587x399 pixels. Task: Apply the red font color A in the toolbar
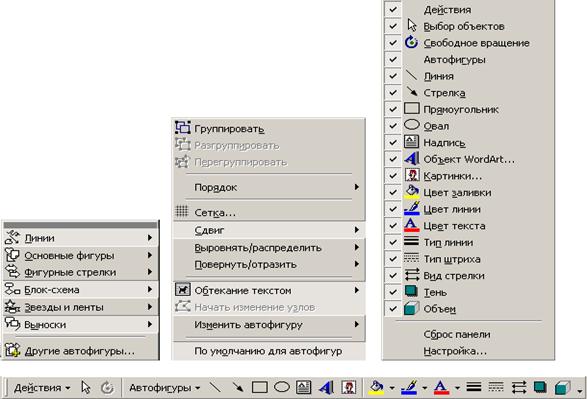click(x=442, y=387)
